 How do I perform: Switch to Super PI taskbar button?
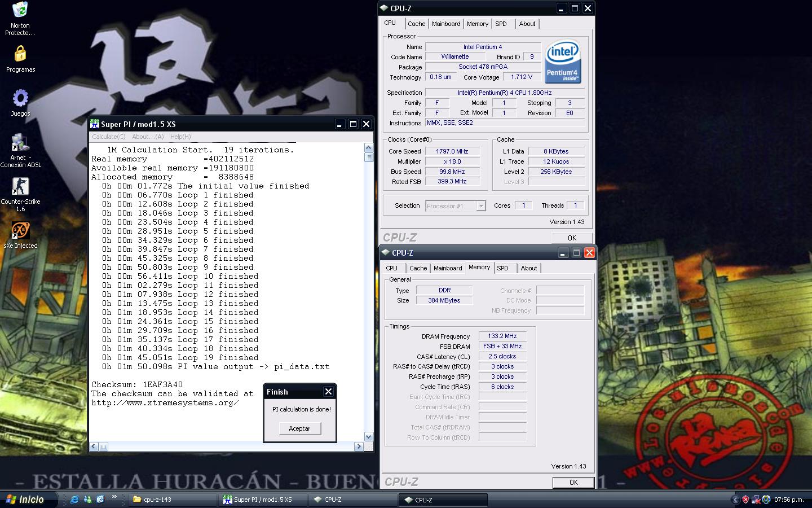pos(263,500)
